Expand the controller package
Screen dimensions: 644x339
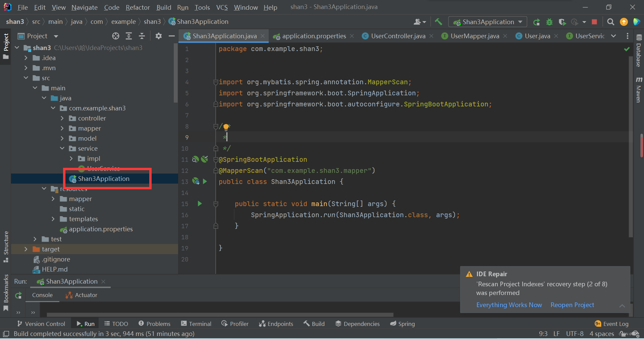(x=62, y=118)
